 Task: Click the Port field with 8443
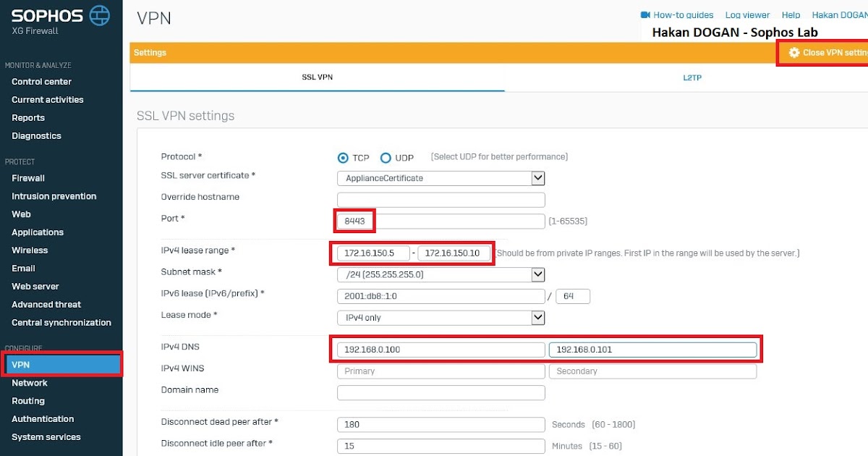[x=441, y=221]
